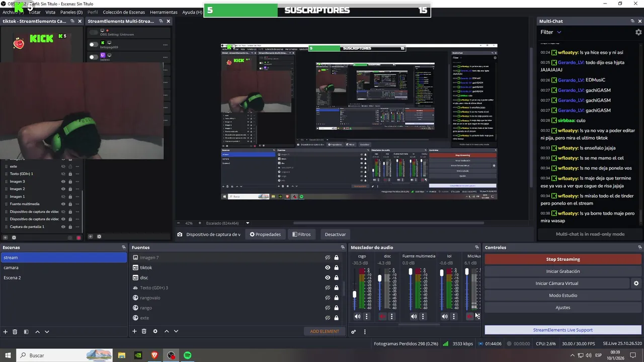Image resolution: width=644 pixels, height=362 pixels.
Task: Mute the Fuente multimedia audio speaker
Action: [x=414, y=316]
